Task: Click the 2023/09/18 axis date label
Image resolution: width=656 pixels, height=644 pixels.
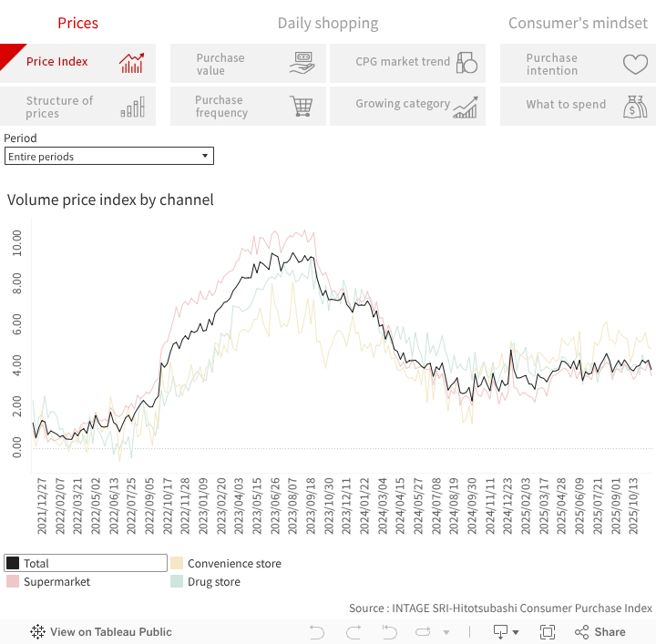Action: click(x=311, y=506)
